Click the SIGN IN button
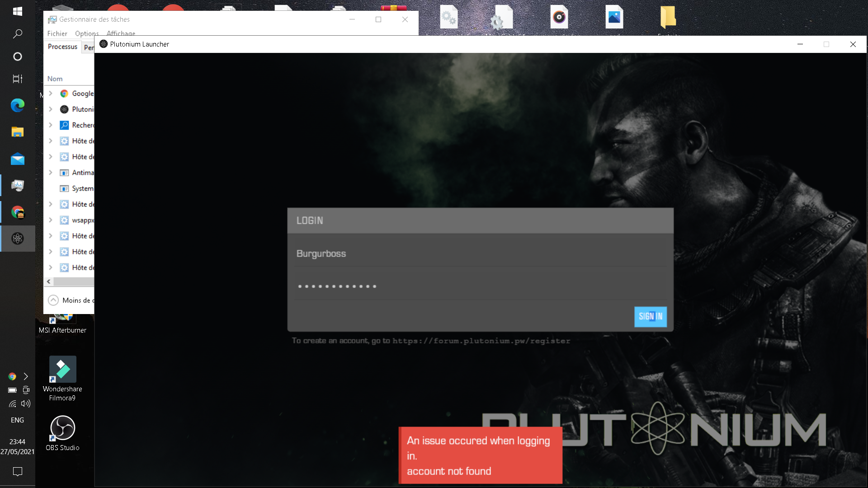The image size is (868, 488). click(x=650, y=317)
